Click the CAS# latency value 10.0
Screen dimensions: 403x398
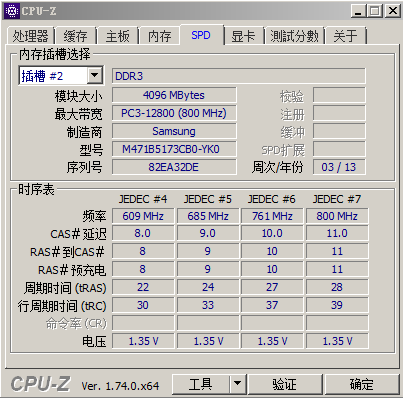point(272,233)
